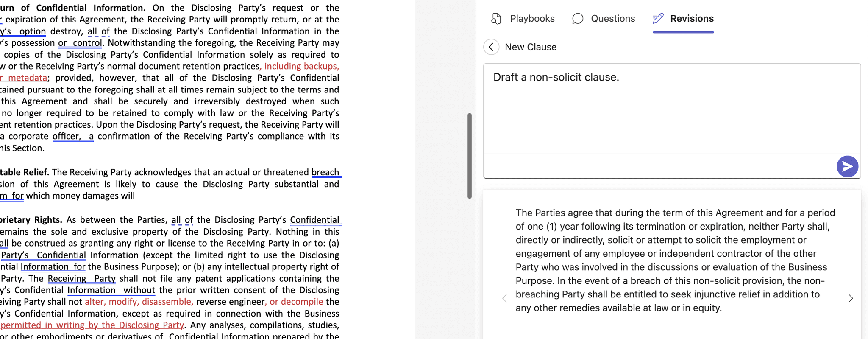Click redlined text "alter, modify, disassemble,"
Screen dimensions: 868x339
[139, 302]
